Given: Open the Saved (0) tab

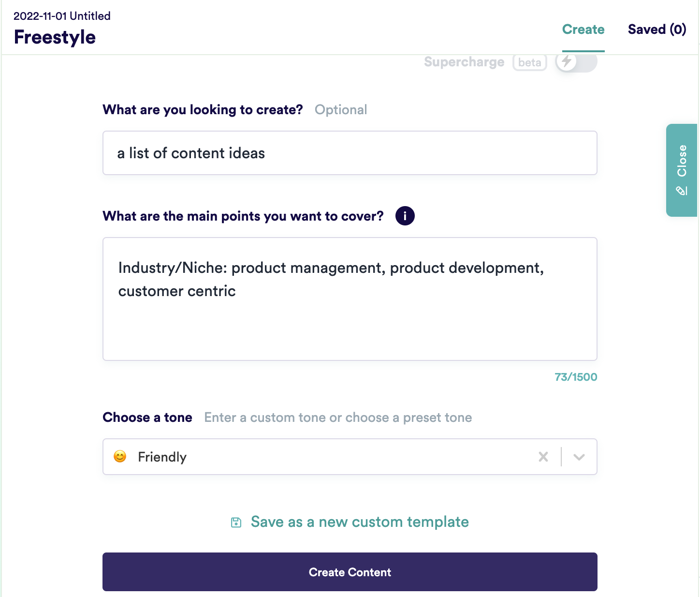Looking at the screenshot, I should tap(656, 30).
